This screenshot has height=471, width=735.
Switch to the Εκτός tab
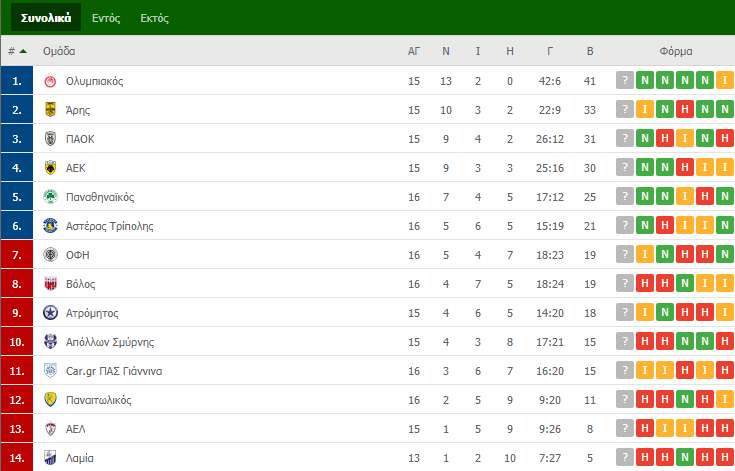154,18
